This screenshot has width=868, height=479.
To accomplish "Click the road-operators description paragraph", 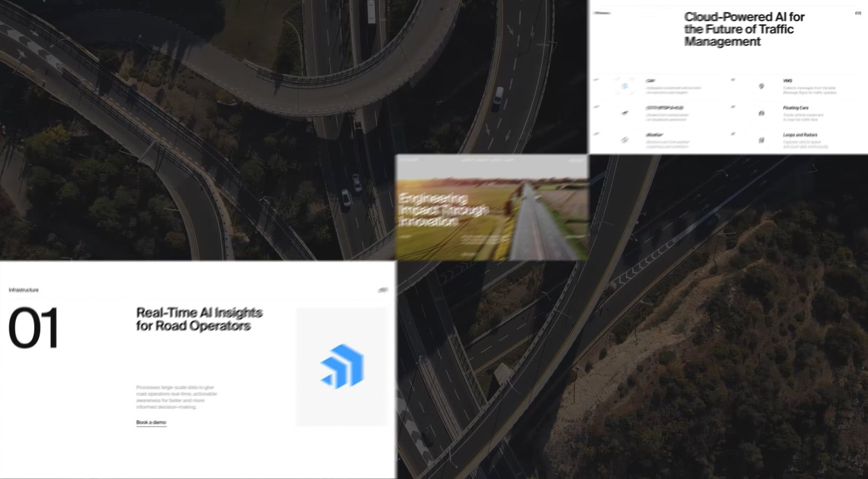I will tap(177, 397).
